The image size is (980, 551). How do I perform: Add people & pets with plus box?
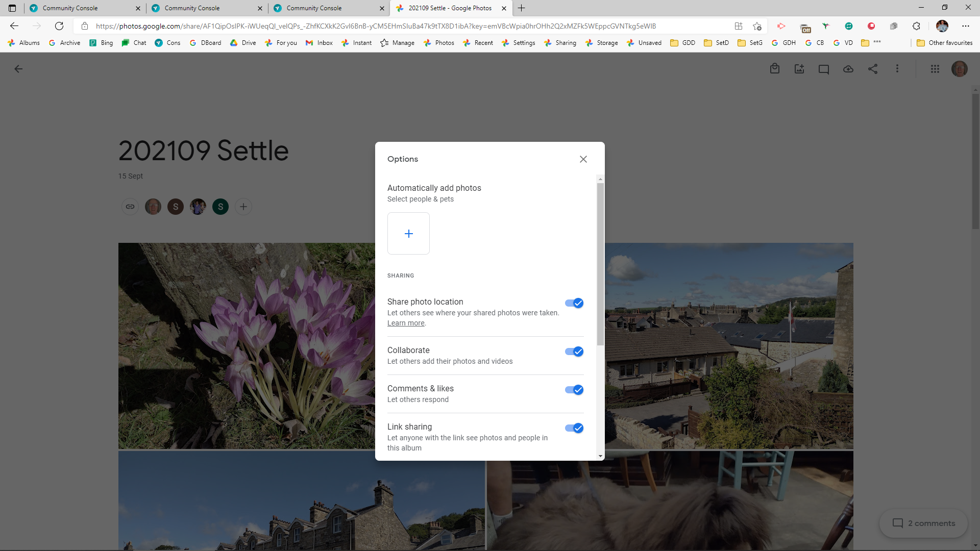click(408, 234)
